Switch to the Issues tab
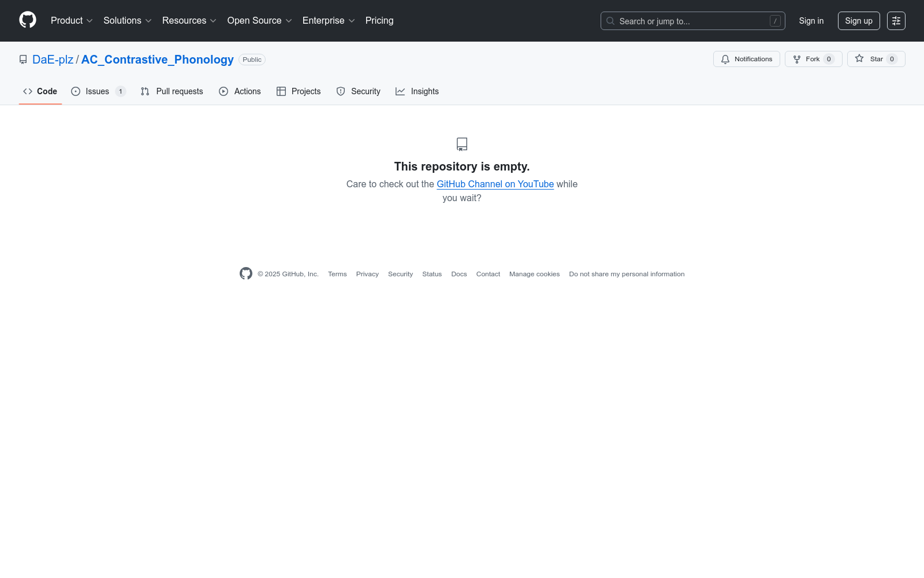Image resolution: width=924 pixels, height=578 pixels. click(98, 91)
